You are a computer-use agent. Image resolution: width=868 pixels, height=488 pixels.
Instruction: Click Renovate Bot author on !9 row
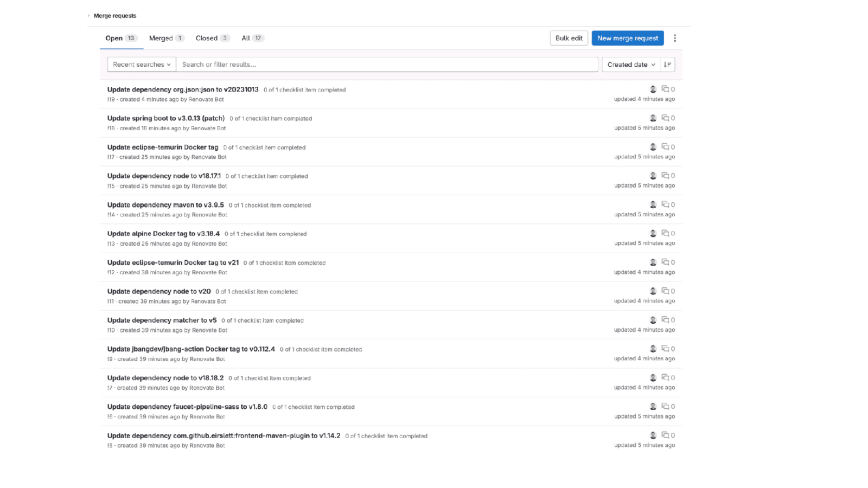(x=207, y=359)
